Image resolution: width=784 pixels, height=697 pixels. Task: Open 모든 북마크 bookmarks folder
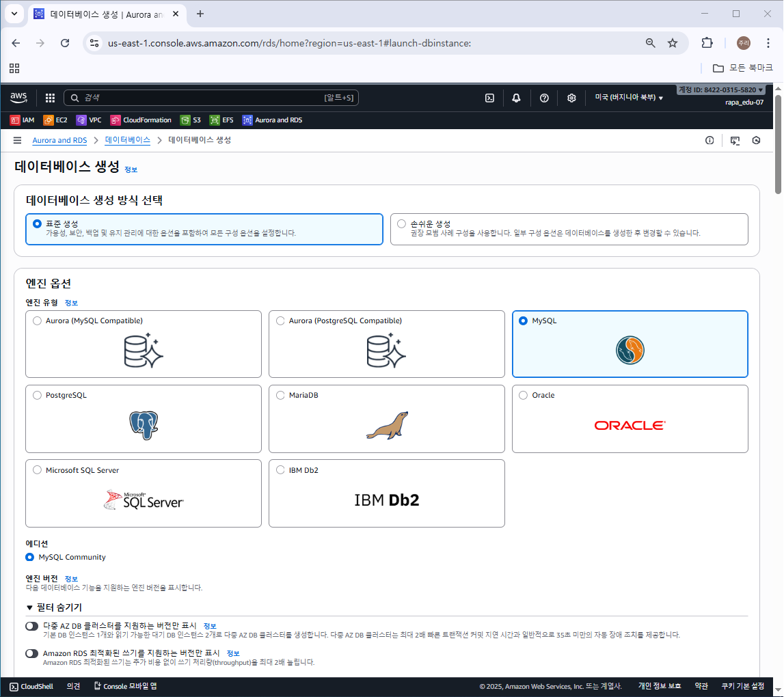[x=742, y=68]
